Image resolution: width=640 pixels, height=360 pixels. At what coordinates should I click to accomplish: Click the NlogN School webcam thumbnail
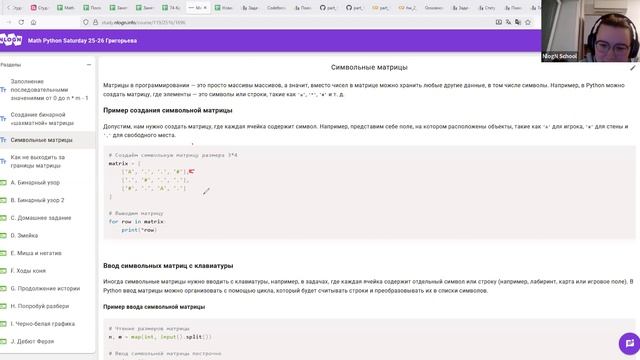point(590,31)
